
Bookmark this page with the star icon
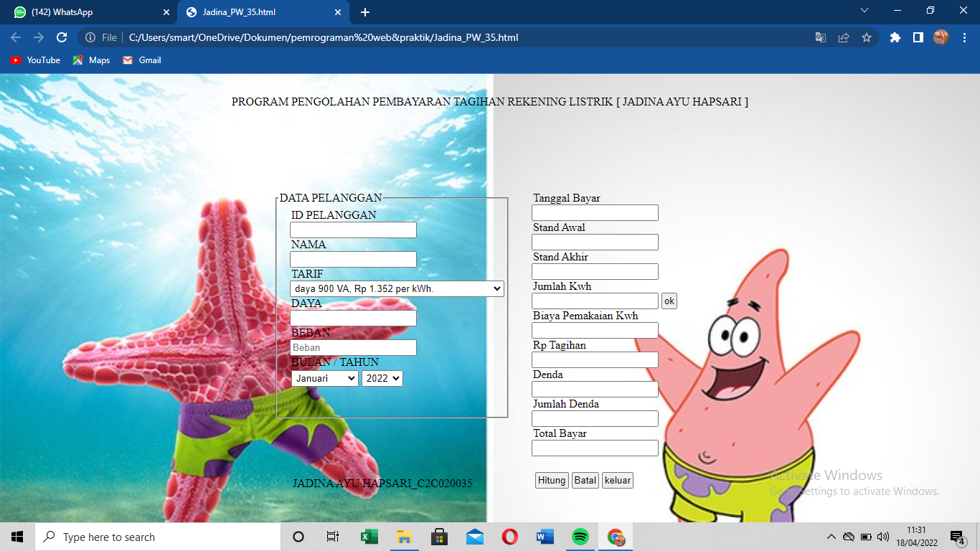point(867,37)
